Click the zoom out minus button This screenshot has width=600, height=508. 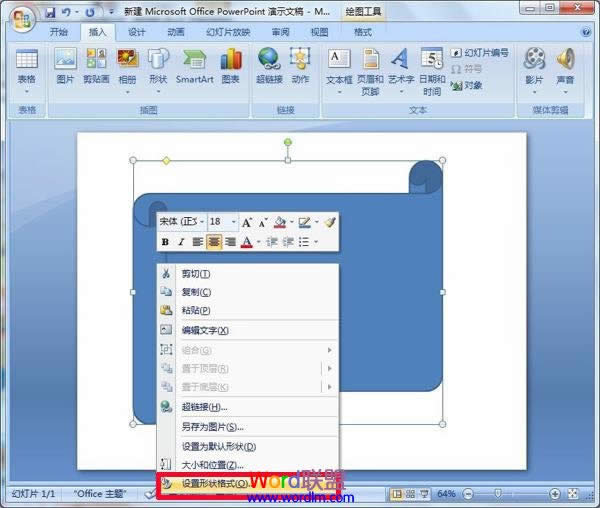tap(468, 494)
